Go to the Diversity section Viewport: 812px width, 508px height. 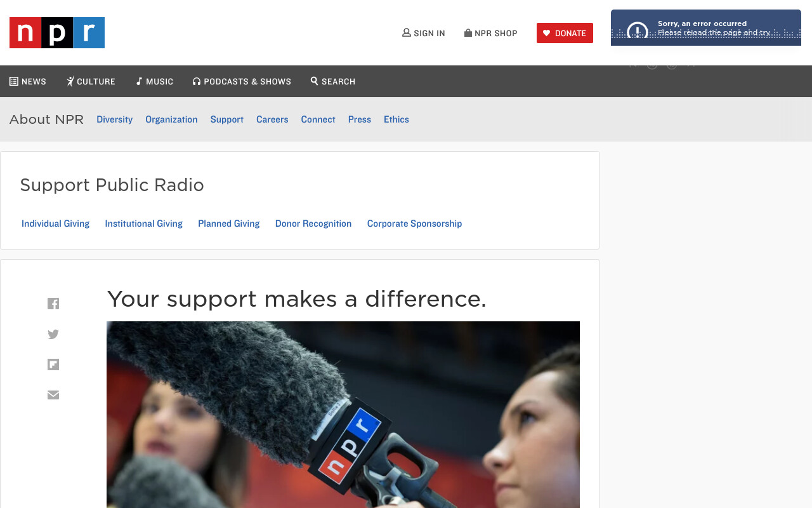pos(114,119)
